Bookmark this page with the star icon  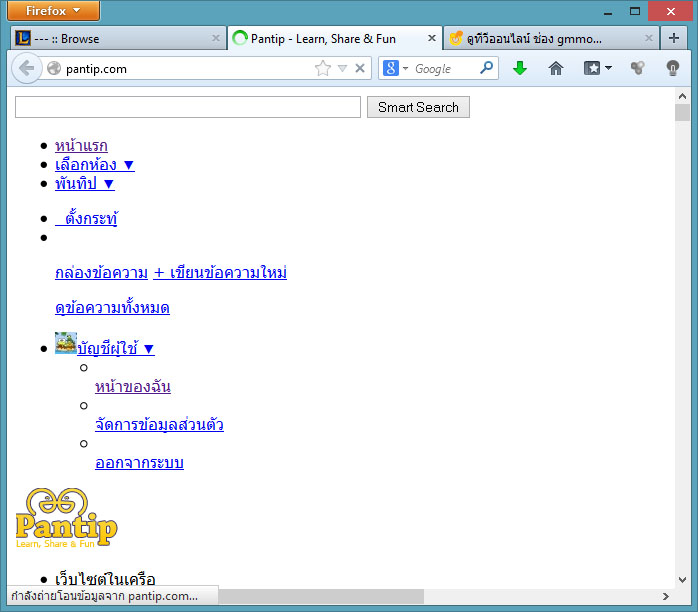tap(323, 69)
